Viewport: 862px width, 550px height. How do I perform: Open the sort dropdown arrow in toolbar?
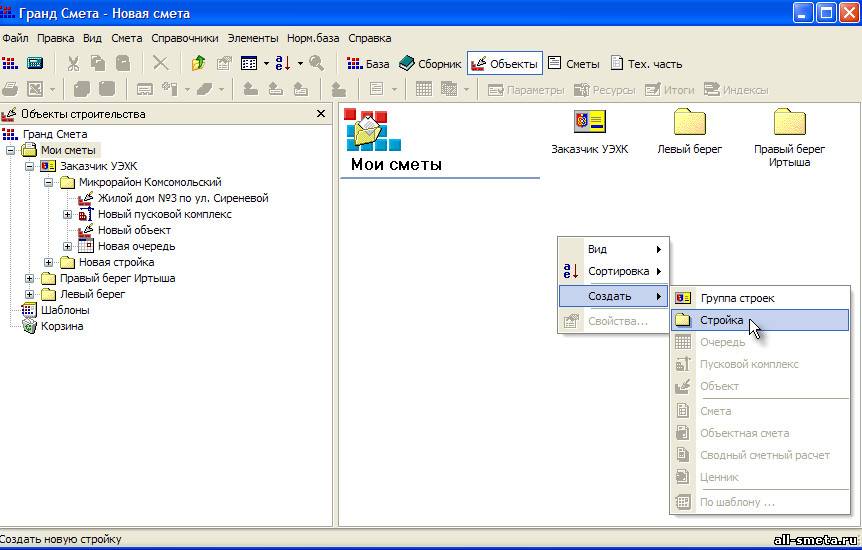tap(300, 63)
